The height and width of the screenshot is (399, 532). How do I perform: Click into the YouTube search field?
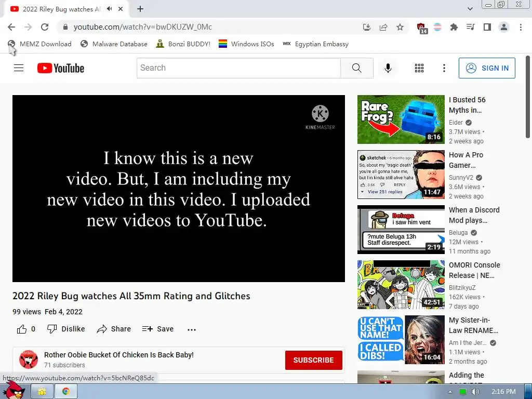[238, 68]
